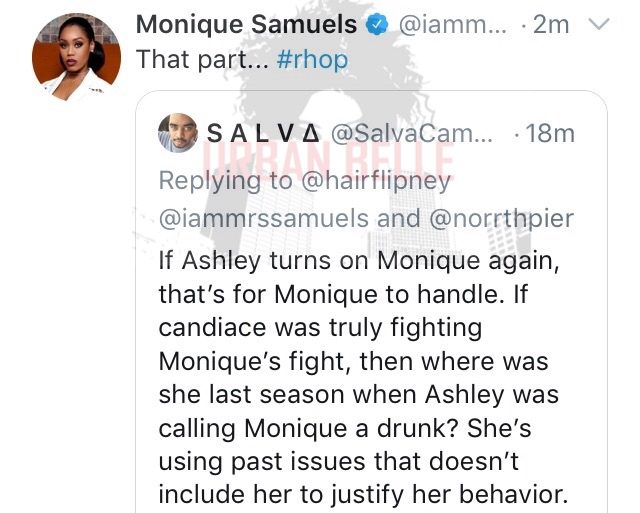Click the SALVA display name
Viewport: 640px width, 513px height.
[x=263, y=133]
